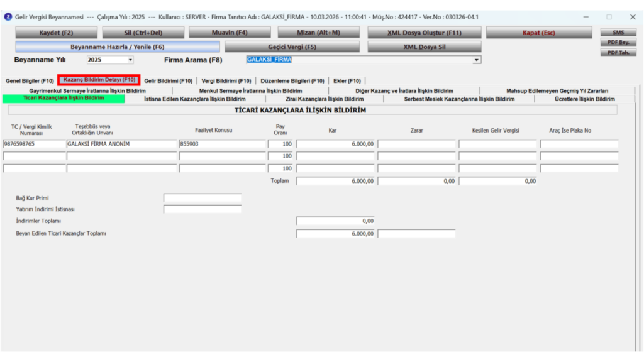The image size is (644, 362).
Task: Click the Kar field showing 6.000,00 in first row
Action: click(335, 144)
